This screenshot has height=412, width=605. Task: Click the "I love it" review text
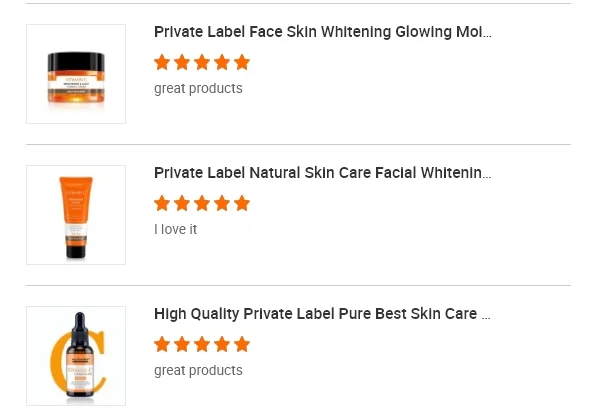click(176, 229)
